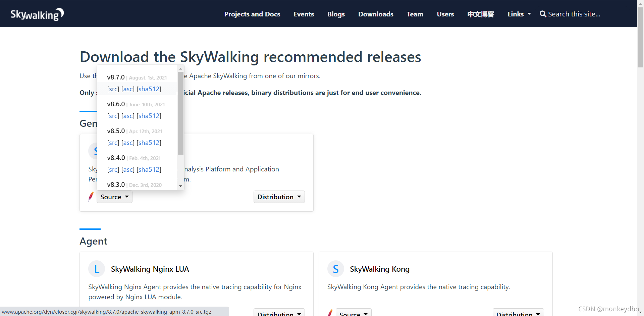
Task: Open Source dropdown of SkyWalking Kong card
Action: click(354, 313)
